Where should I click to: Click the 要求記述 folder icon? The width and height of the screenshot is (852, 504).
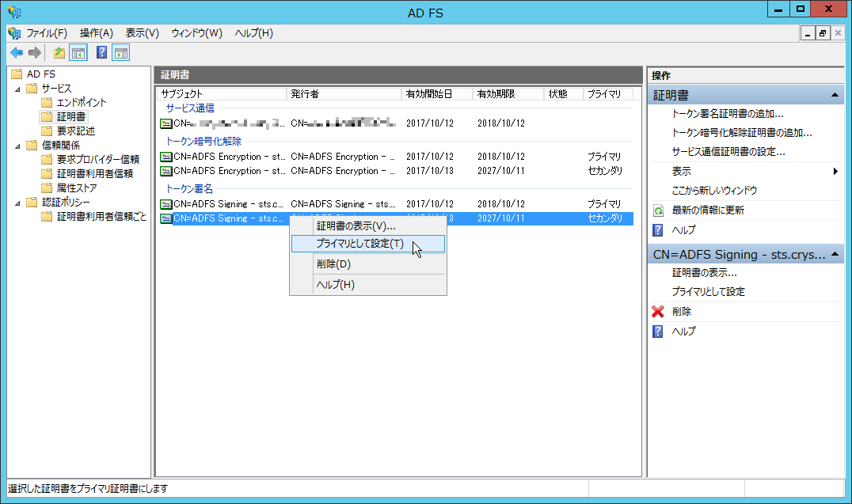click(x=47, y=131)
